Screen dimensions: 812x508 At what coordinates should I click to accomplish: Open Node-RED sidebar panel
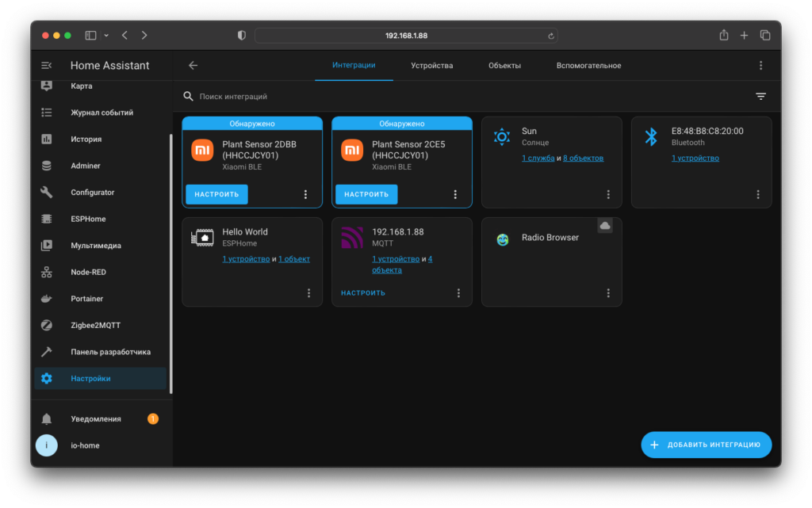point(101,272)
